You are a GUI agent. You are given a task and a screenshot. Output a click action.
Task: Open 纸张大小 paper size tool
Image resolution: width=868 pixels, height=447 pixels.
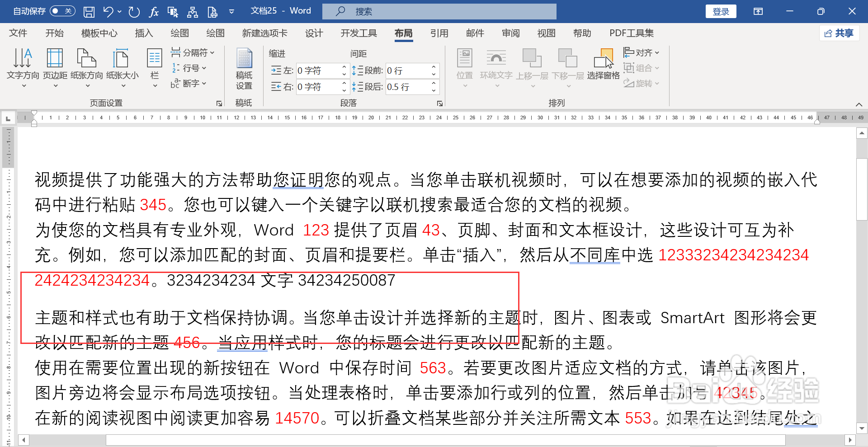pyautogui.click(x=123, y=67)
